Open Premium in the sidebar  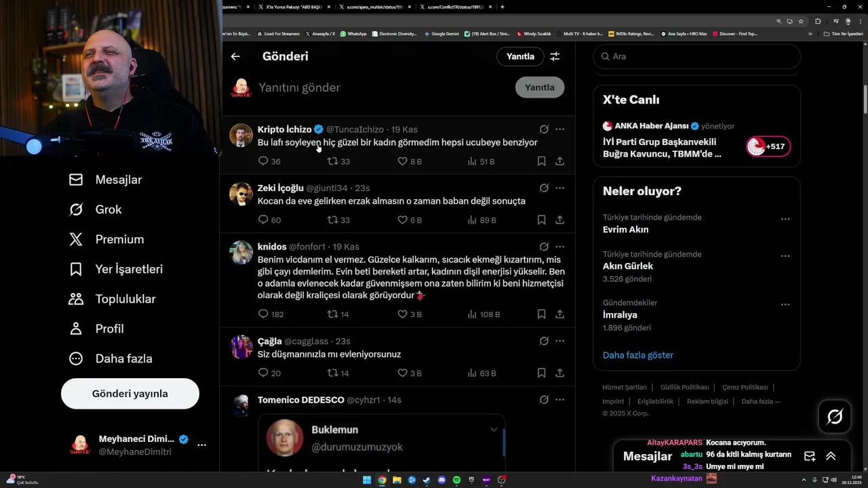[x=106, y=239]
